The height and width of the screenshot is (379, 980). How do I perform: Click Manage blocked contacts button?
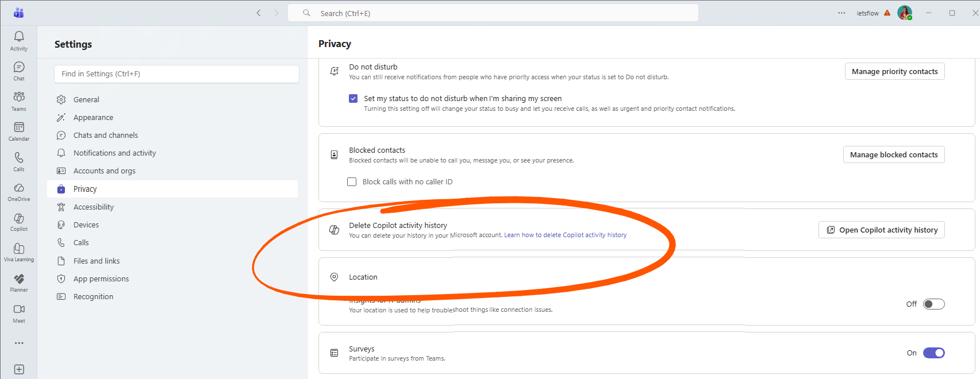893,155
